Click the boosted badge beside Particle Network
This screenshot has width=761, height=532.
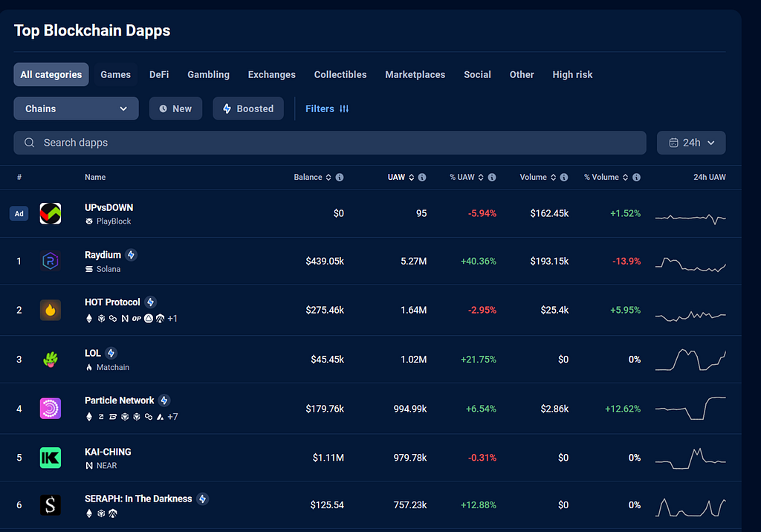pyautogui.click(x=164, y=400)
